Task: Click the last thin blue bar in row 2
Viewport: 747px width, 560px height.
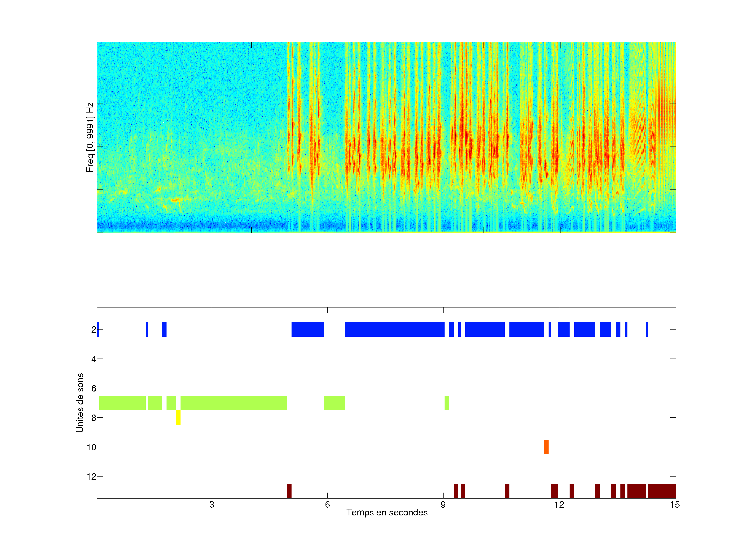Action: pos(647,329)
